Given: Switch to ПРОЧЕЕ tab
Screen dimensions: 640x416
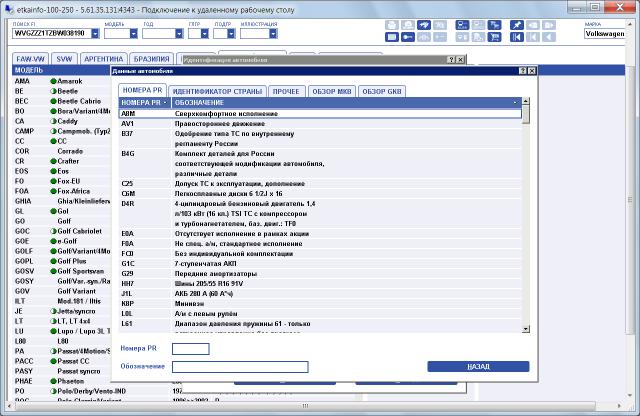Looking at the screenshot, I should pos(286,91).
